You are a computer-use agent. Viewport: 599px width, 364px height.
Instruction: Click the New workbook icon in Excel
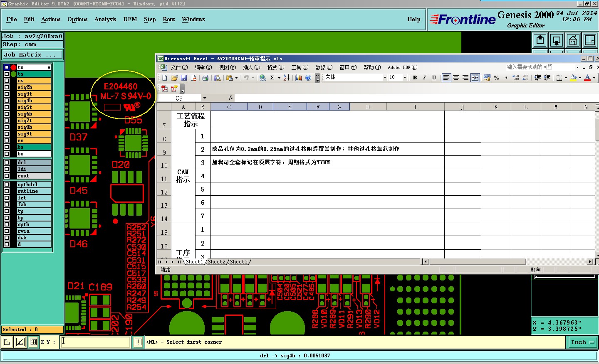(x=164, y=78)
